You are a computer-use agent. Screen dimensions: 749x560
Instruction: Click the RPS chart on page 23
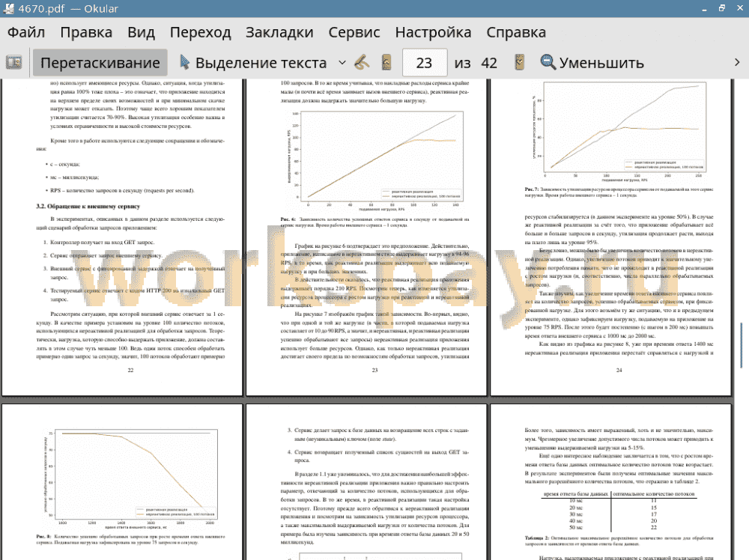pyautogui.click(x=374, y=160)
